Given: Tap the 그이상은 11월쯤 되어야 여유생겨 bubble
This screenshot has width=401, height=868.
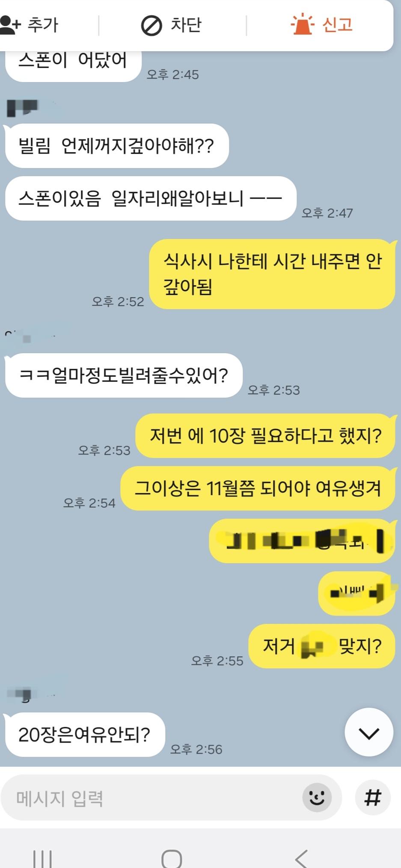Looking at the screenshot, I should [258, 488].
